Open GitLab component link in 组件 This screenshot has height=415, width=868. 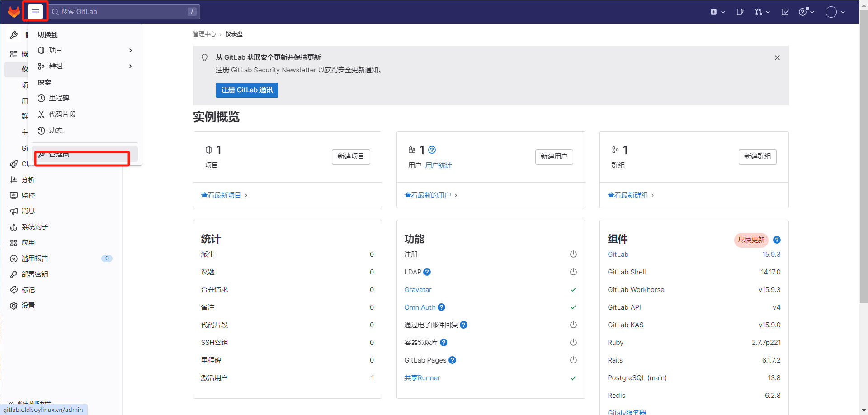pyautogui.click(x=618, y=255)
